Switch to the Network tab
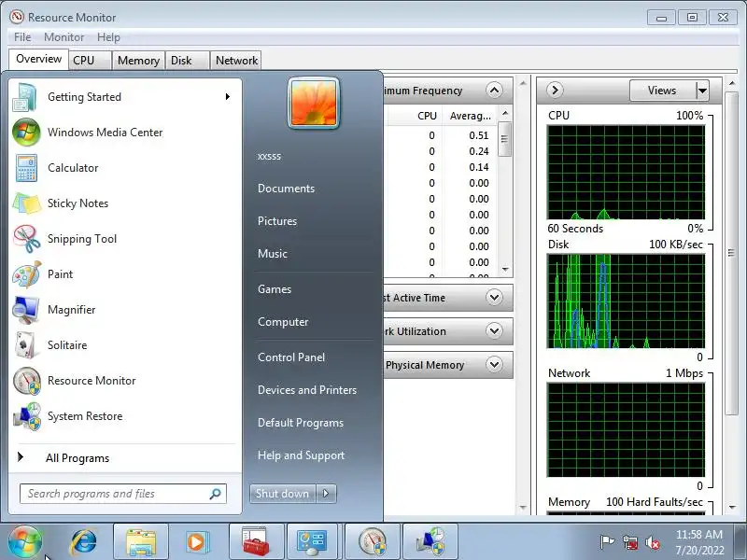The width and height of the screenshot is (747, 560). point(236,61)
